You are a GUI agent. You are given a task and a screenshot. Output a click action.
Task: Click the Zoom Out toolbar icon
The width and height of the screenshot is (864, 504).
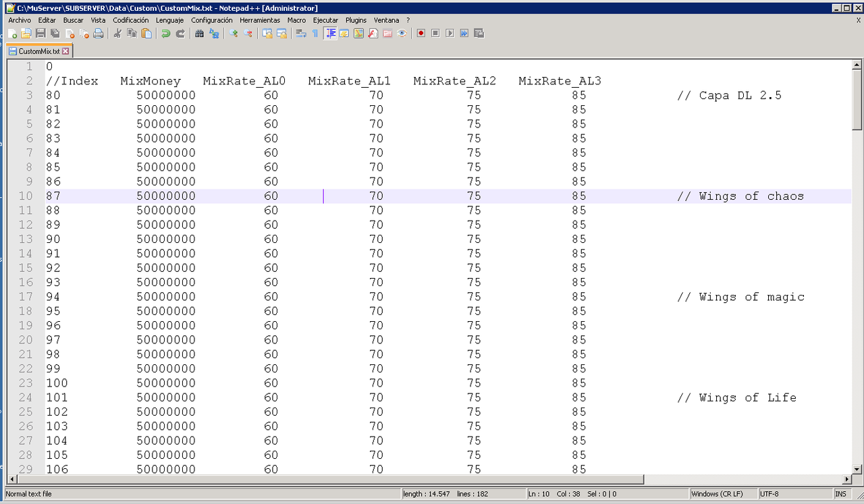(248, 33)
